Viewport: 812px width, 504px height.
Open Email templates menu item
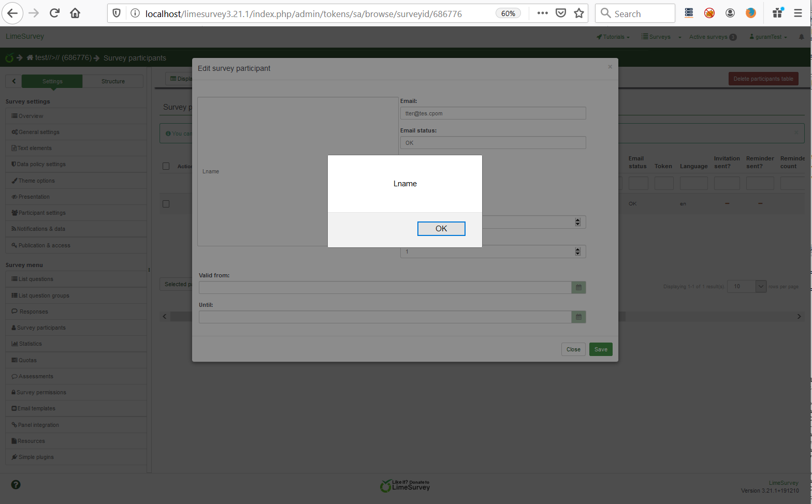[76, 408]
